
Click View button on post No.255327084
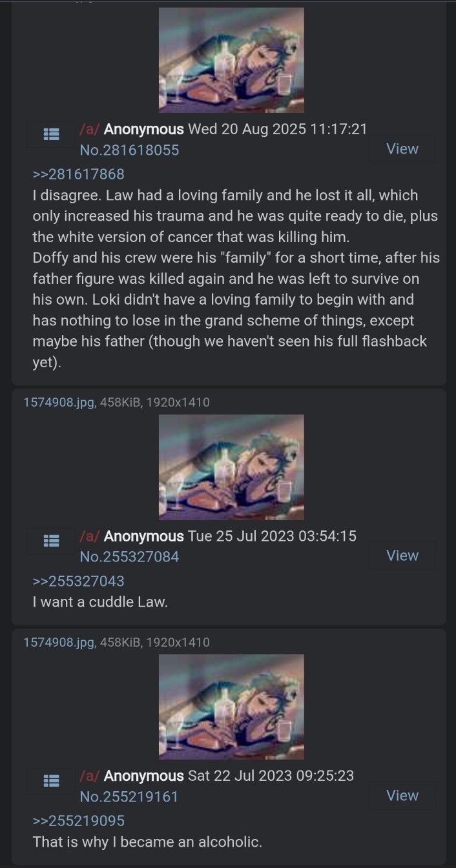[402, 556]
